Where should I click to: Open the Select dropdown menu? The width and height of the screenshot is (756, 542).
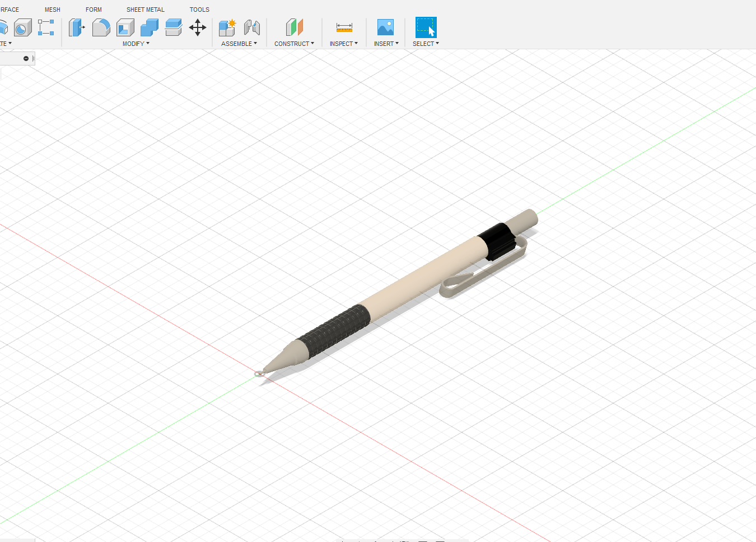pos(425,43)
